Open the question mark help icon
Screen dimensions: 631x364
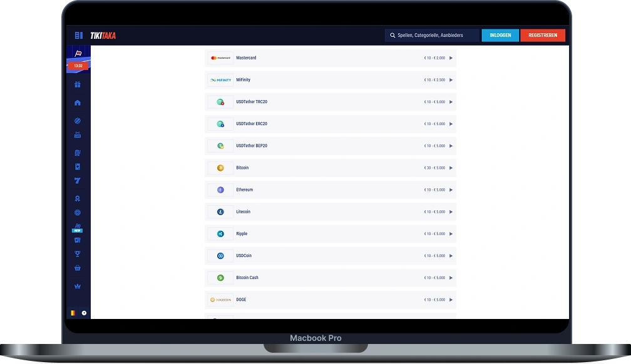point(84,313)
